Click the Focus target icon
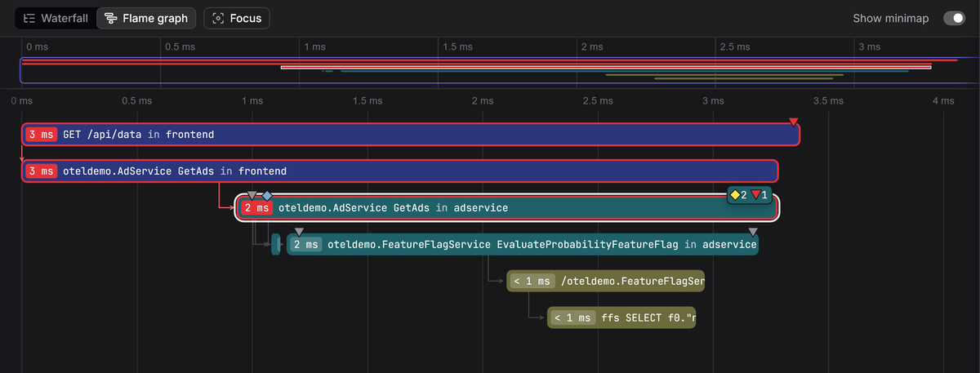Image resolution: width=980 pixels, height=373 pixels. 218,18
